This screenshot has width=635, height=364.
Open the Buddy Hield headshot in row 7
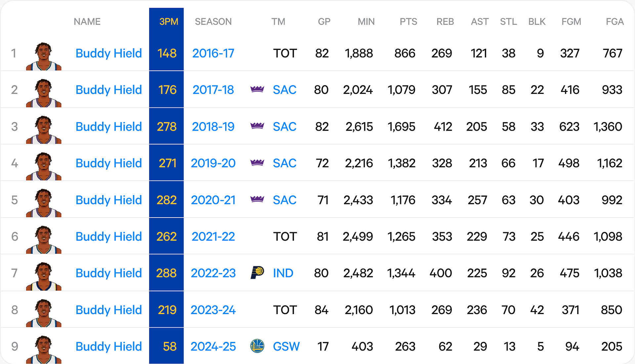(44, 276)
